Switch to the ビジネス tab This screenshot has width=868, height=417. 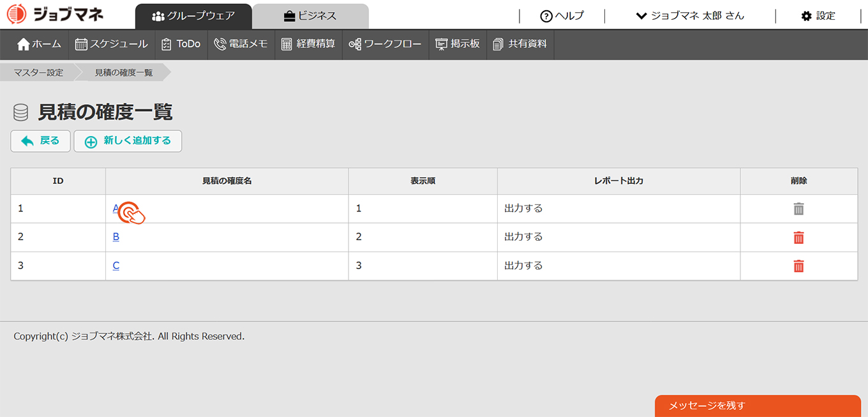[x=310, y=16]
